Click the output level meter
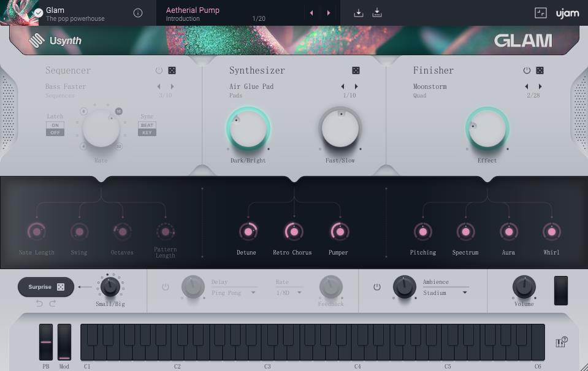 [x=561, y=291]
